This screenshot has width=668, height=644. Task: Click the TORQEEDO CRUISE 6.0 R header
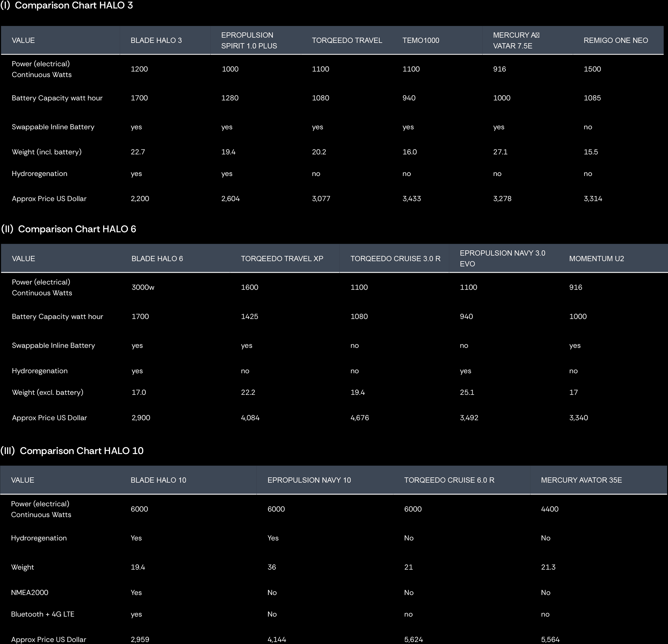click(x=449, y=480)
